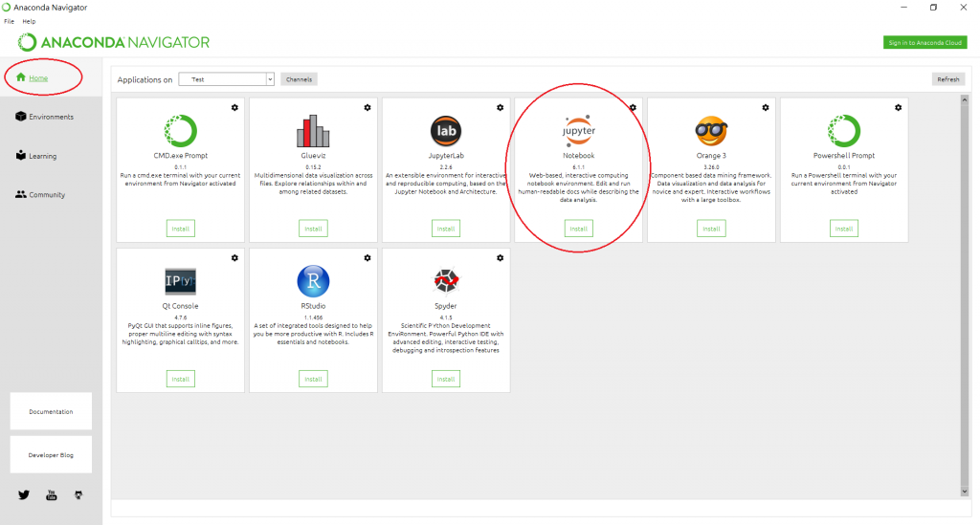Click the 'JupyterLab' title text
980x525 pixels.
tap(446, 156)
